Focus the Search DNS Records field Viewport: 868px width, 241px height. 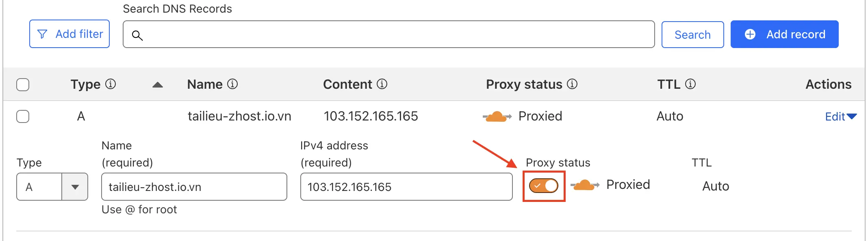[x=394, y=35]
